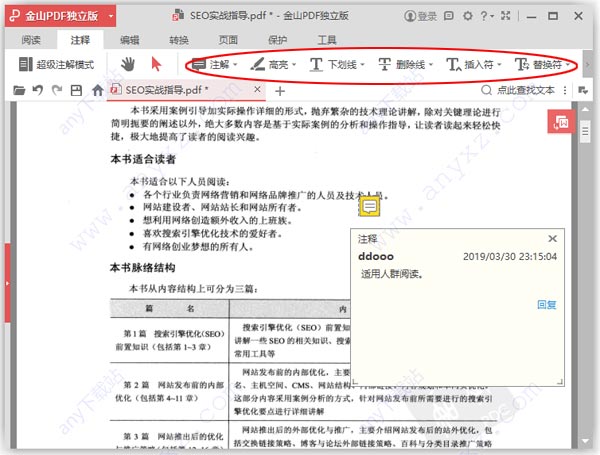The height and width of the screenshot is (455, 600).
Task: Close the SEO实战指导.pdf document tab
Action: coord(258,89)
